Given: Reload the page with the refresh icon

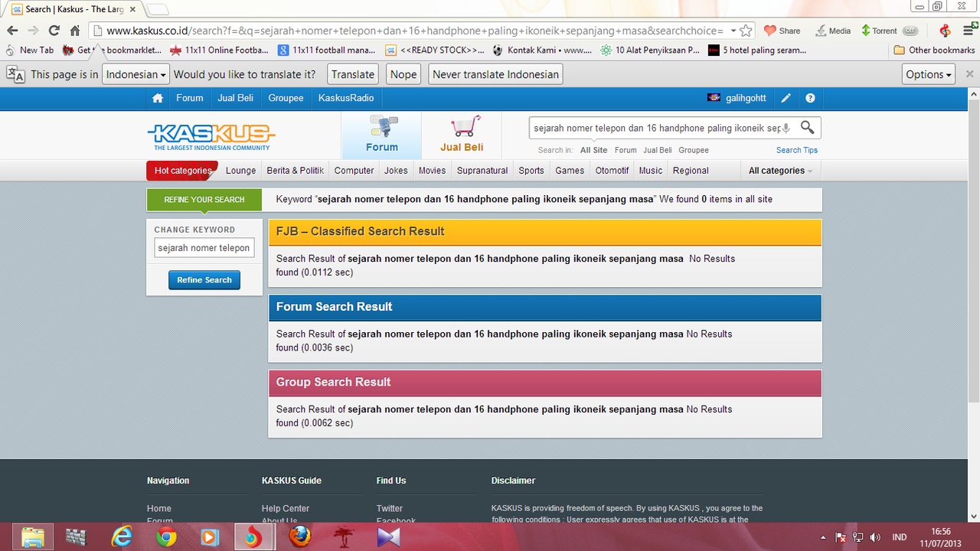Looking at the screenshot, I should 54,31.
